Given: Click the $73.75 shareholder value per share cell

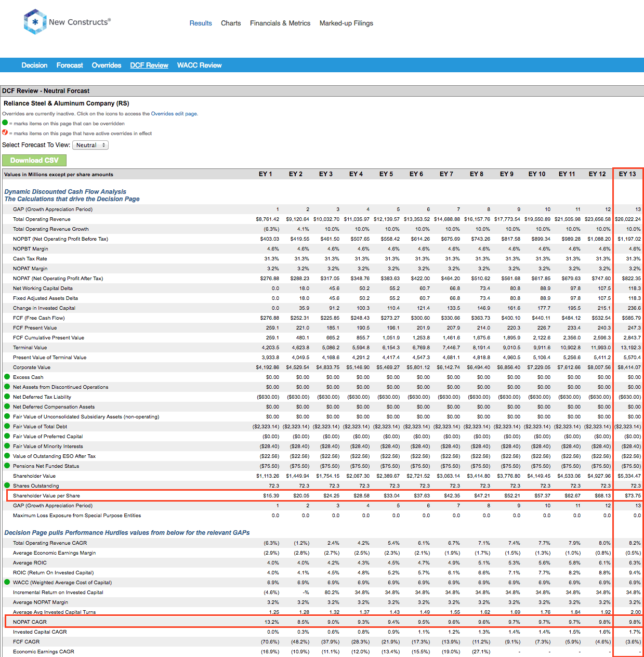Looking at the screenshot, I should [x=633, y=496].
